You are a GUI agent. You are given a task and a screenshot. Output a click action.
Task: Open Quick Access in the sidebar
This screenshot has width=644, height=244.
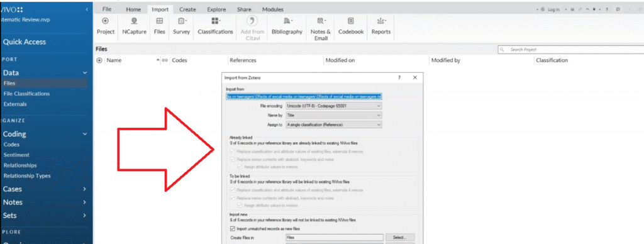tap(25, 42)
